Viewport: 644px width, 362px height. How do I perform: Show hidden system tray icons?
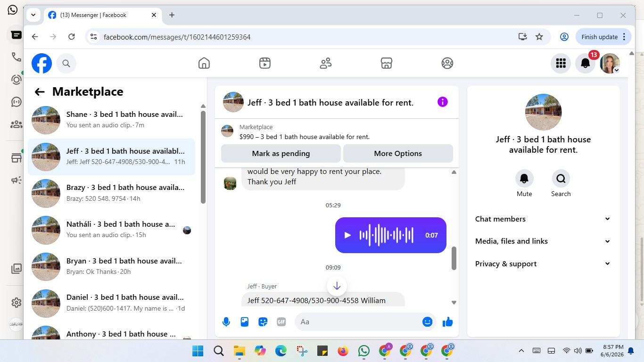point(521,351)
